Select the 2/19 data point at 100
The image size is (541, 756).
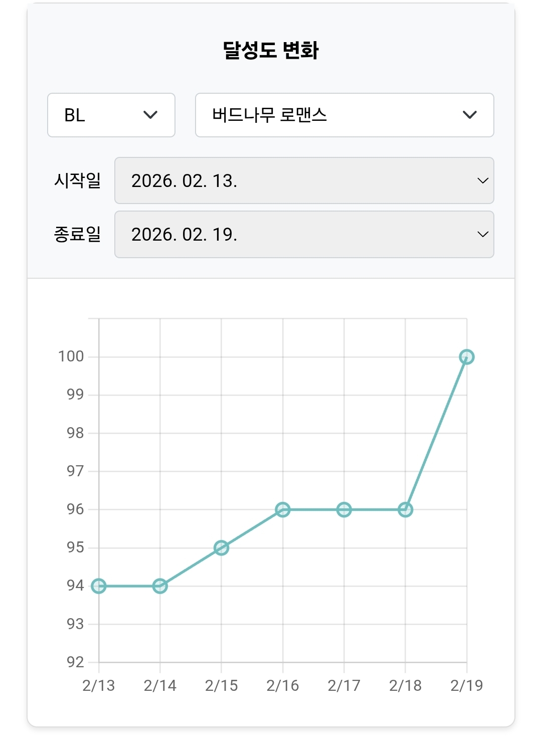point(466,357)
